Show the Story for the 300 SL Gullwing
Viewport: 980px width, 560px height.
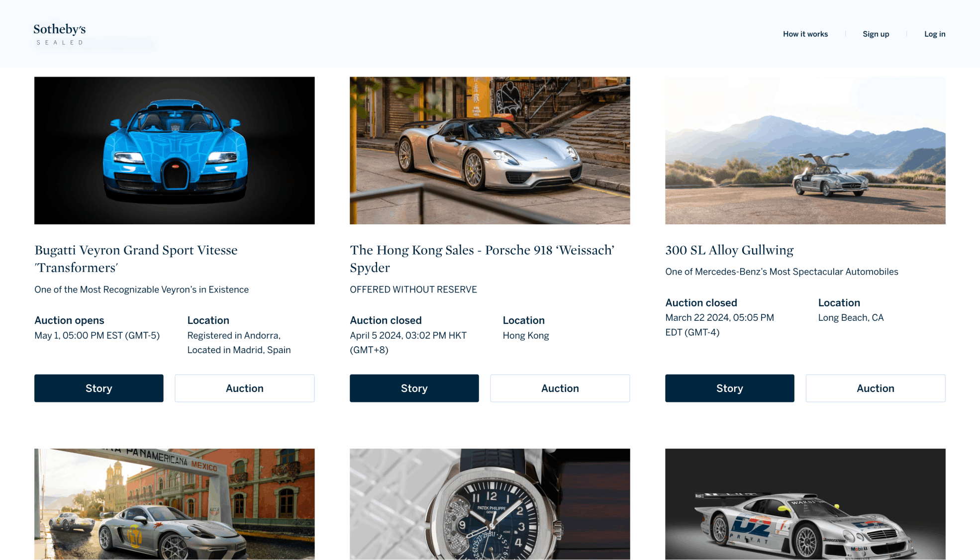(x=730, y=388)
